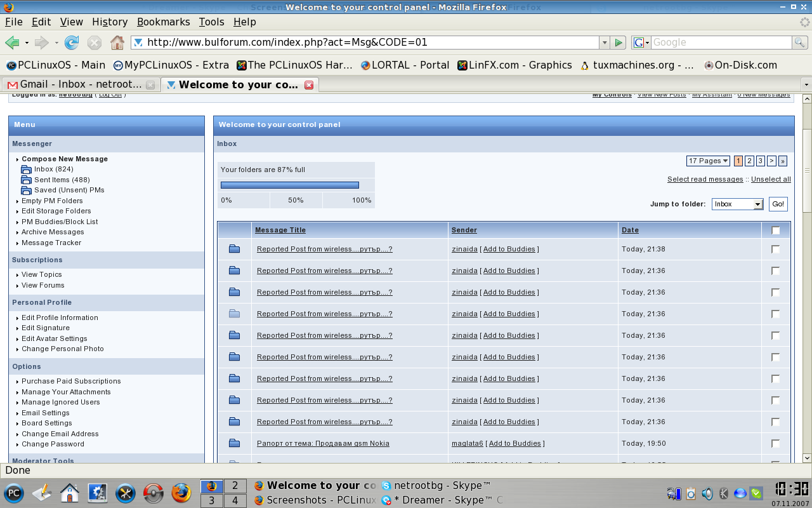Open the Forward button history arrow
This screenshot has width=812, height=508.
(x=56, y=43)
